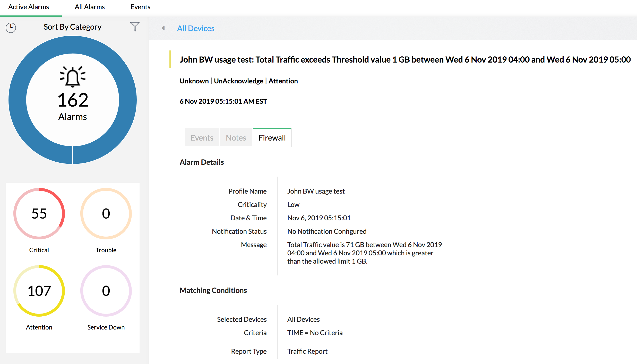Image resolution: width=637 pixels, height=364 pixels.
Task: Click the All Devices link
Action: coord(196,28)
